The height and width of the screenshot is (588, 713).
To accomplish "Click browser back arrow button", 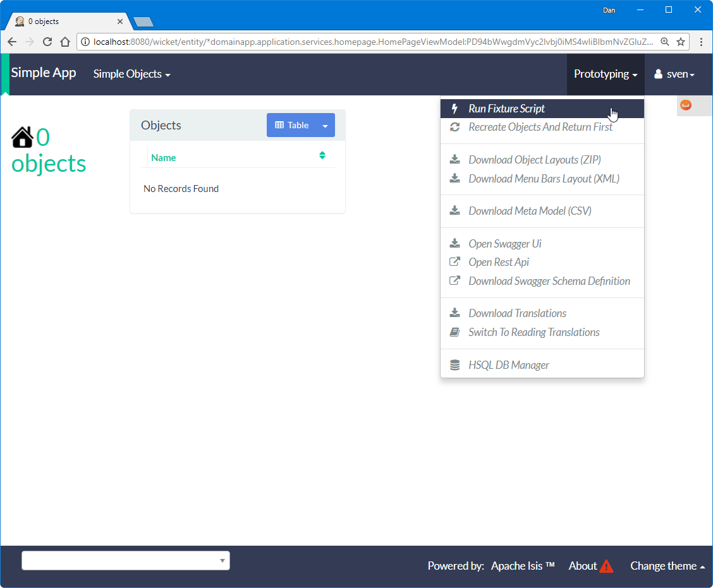I will (12, 42).
